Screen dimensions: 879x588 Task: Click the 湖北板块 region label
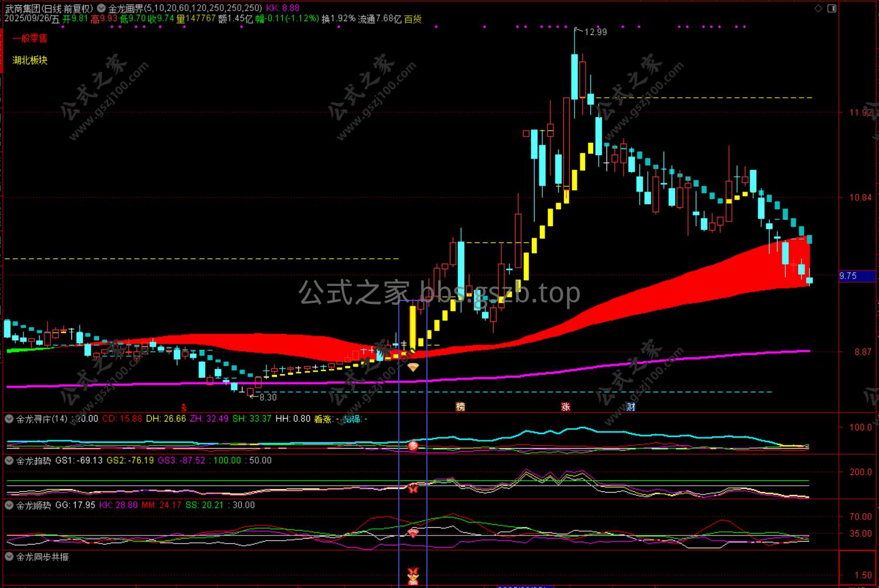point(30,60)
